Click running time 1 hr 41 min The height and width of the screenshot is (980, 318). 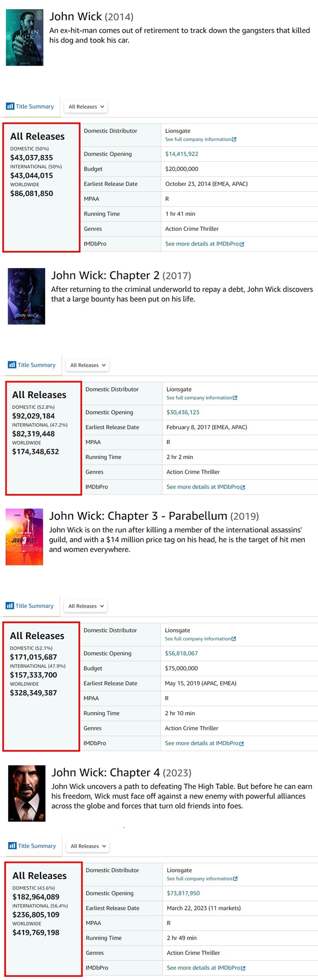tap(180, 214)
